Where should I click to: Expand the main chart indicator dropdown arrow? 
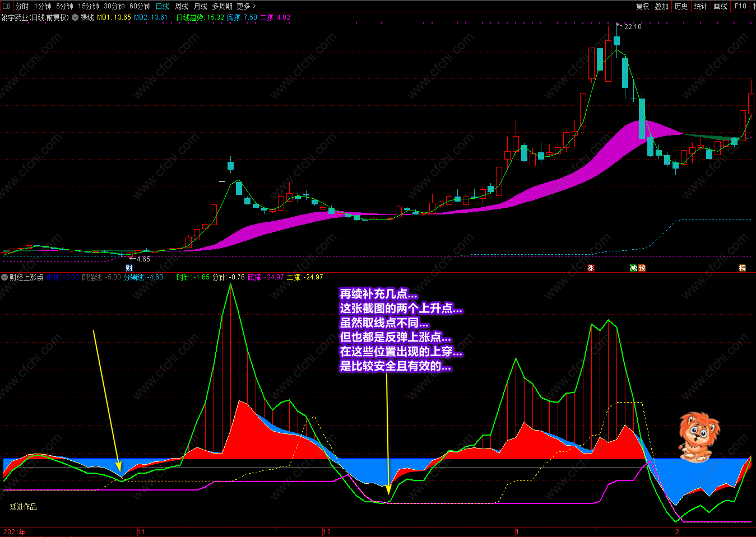click(75, 17)
